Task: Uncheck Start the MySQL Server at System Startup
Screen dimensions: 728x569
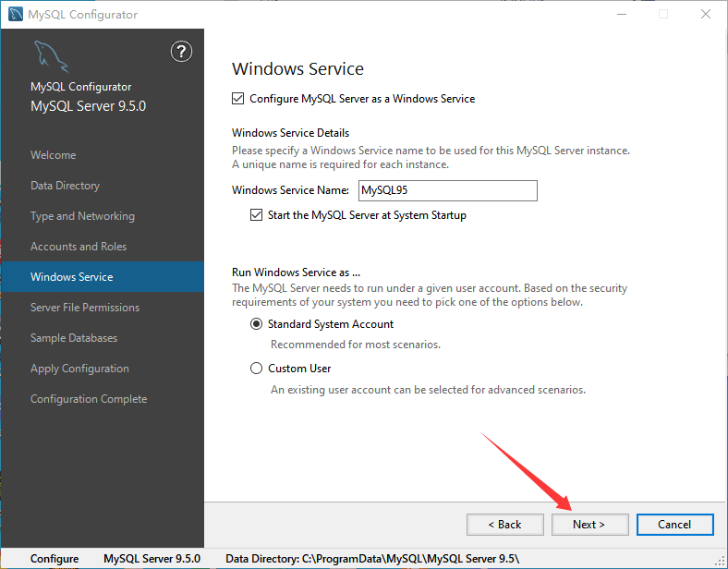Action: (257, 215)
